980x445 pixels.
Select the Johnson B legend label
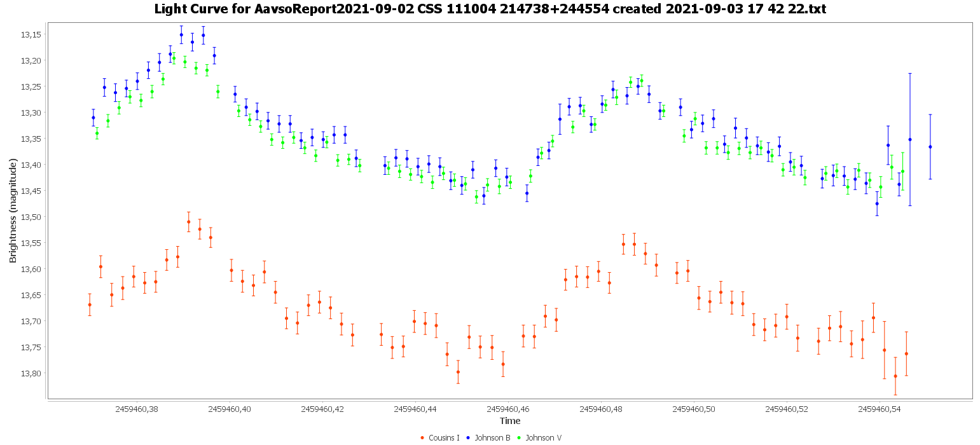(492, 437)
